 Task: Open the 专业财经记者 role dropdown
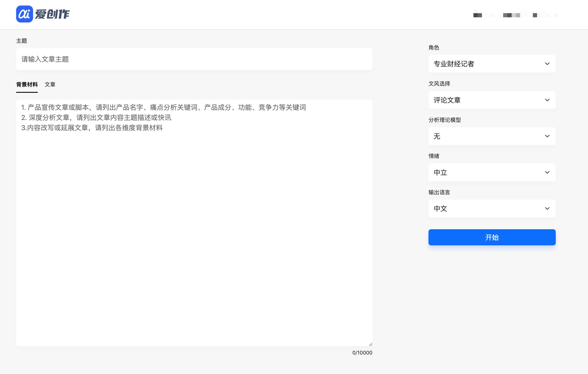click(486, 64)
